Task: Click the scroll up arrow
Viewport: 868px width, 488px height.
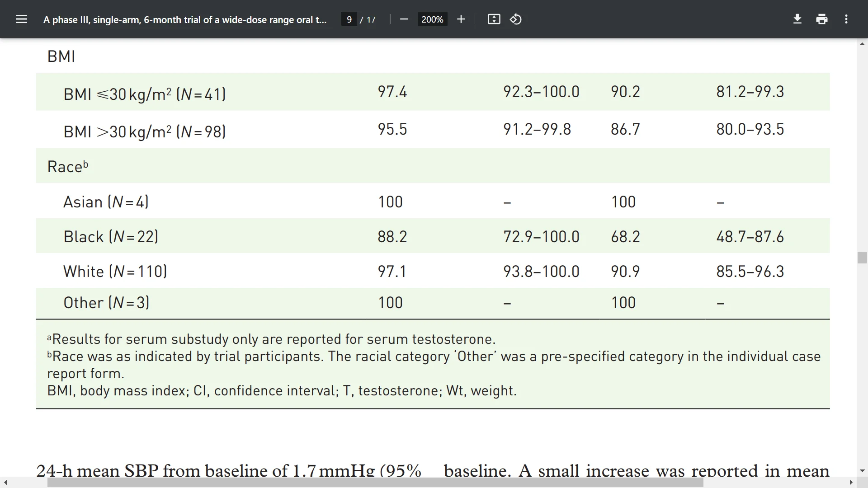Action: tap(862, 44)
